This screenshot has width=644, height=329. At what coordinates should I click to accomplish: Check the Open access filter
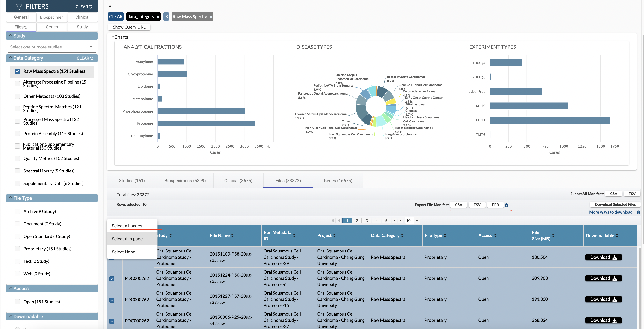tap(18, 302)
